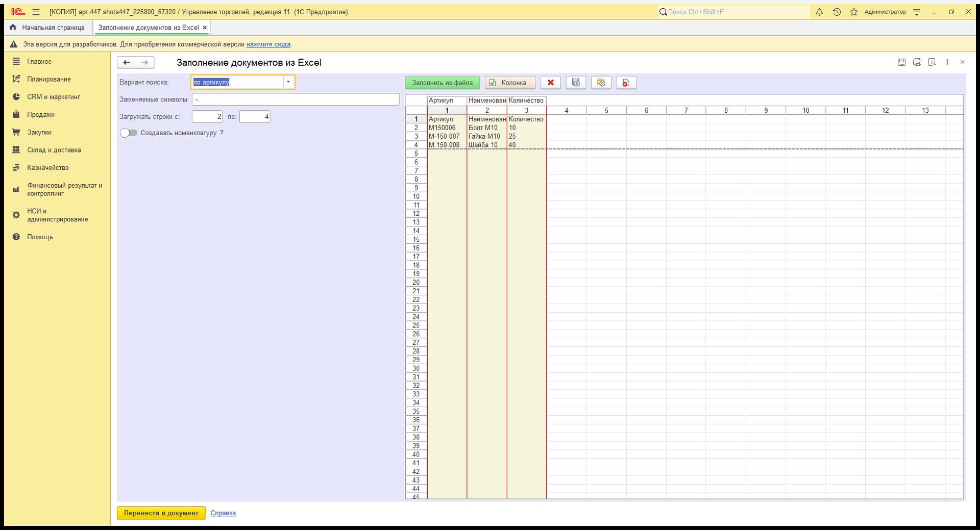Select cell M150006 in the spreadsheet
Screen dimensions: 980x530
pos(447,128)
